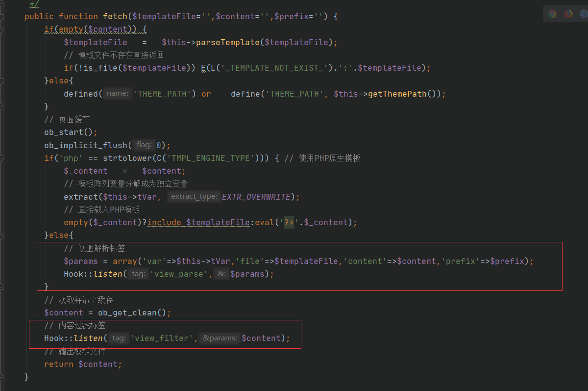Click the &params: hint beside $content
The image size is (588, 391).
coord(220,338)
